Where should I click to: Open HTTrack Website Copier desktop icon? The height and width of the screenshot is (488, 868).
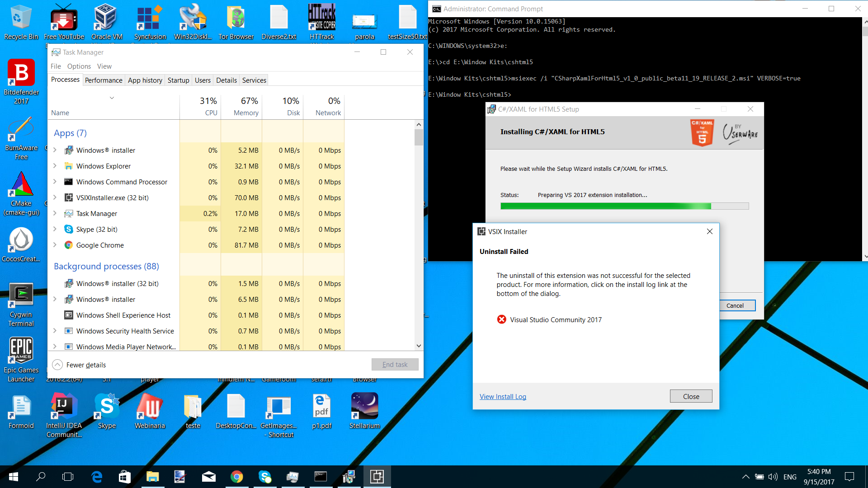321,23
